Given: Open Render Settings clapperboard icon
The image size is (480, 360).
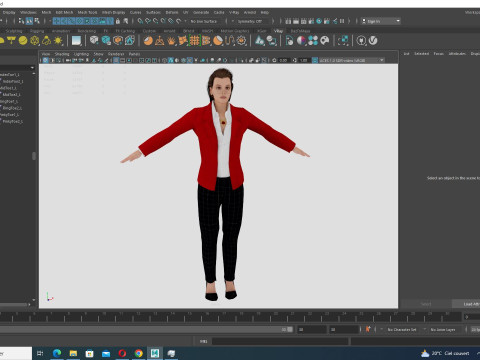Looking at the screenshot, I should click(x=311, y=21).
